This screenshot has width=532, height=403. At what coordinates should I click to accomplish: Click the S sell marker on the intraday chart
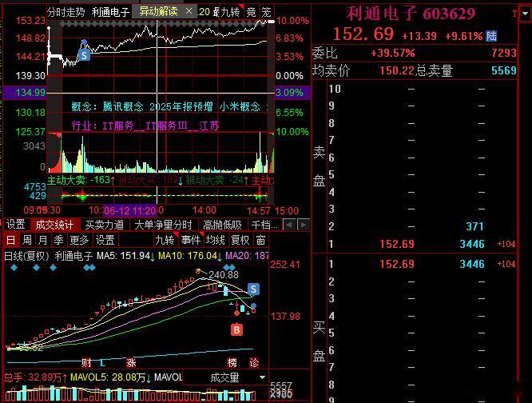(x=84, y=55)
